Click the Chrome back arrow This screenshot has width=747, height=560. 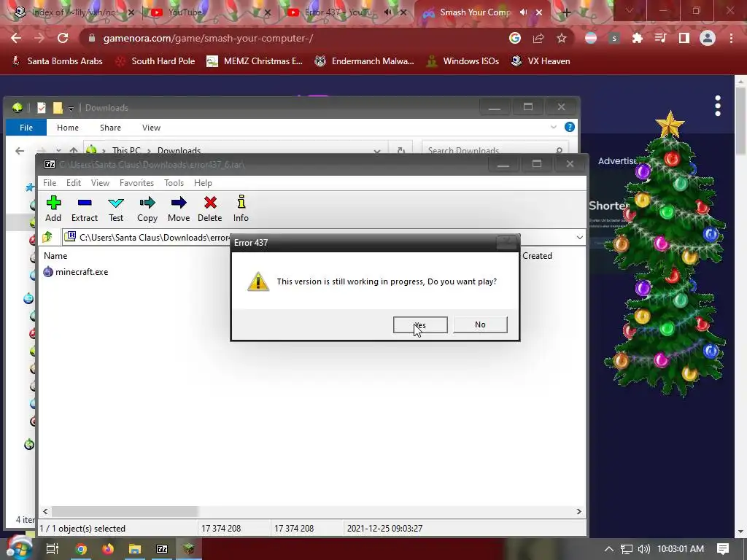[16, 38]
